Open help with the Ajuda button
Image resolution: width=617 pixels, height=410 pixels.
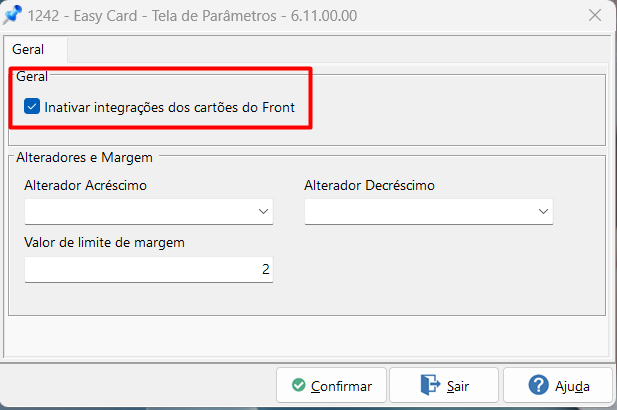558,386
